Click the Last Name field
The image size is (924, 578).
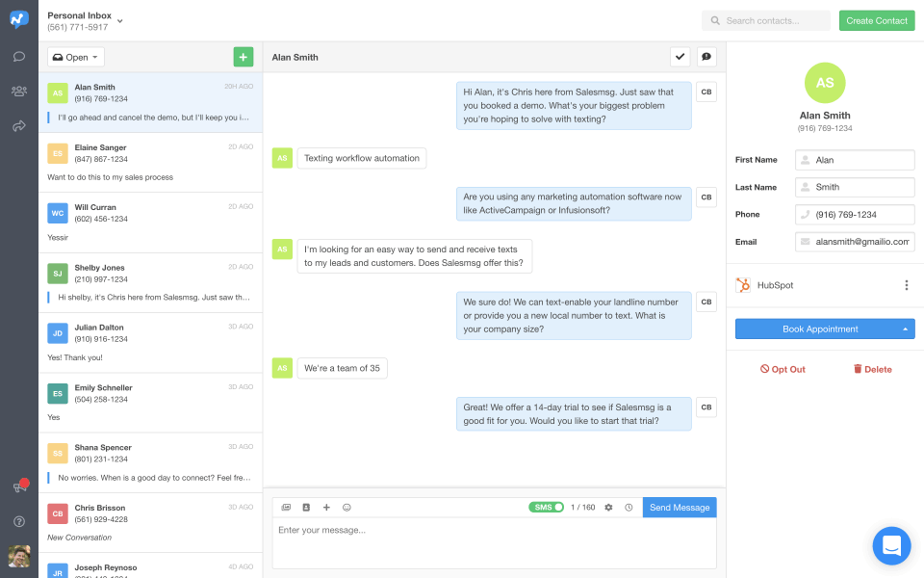pyautogui.click(x=855, y=187)
